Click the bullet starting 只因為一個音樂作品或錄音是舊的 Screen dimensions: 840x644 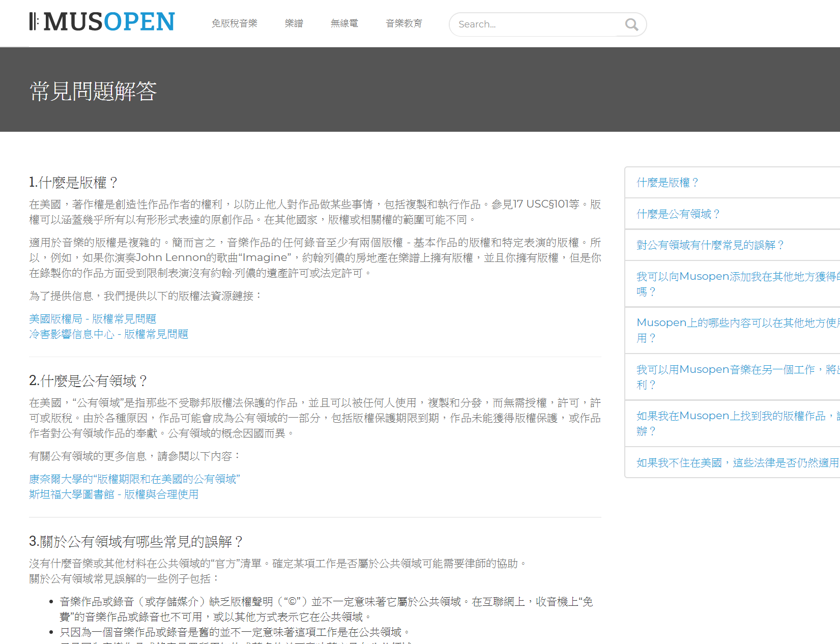pyautogui.click(x=235, y=632)
